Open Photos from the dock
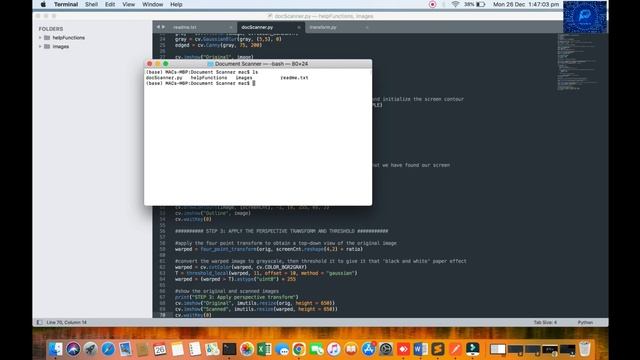 coord(247,349)
